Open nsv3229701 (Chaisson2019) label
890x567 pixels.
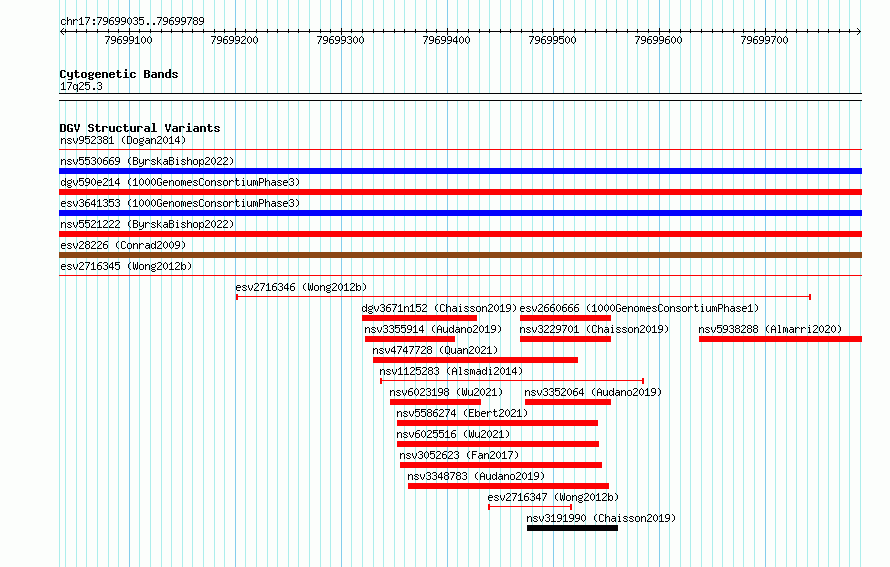[x=594, y=329]
